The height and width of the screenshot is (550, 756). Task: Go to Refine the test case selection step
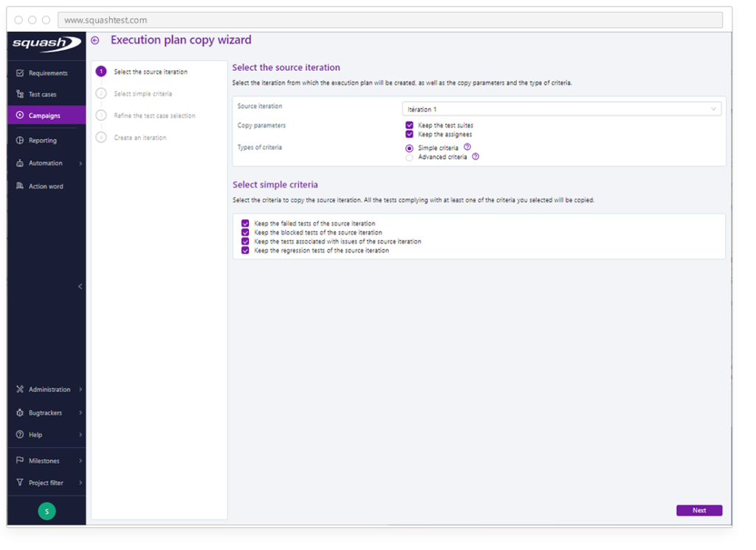(x=154, y=116)
